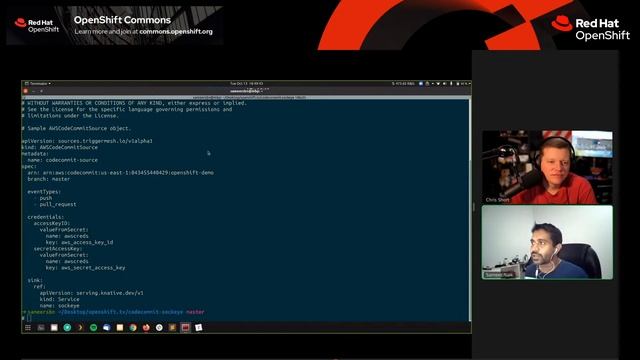Image resolution: width=640 pixels, height=360 pixels.
Task: Click the prompt path ending in codecommit-sockeye
Action: (x=121, y=312)
